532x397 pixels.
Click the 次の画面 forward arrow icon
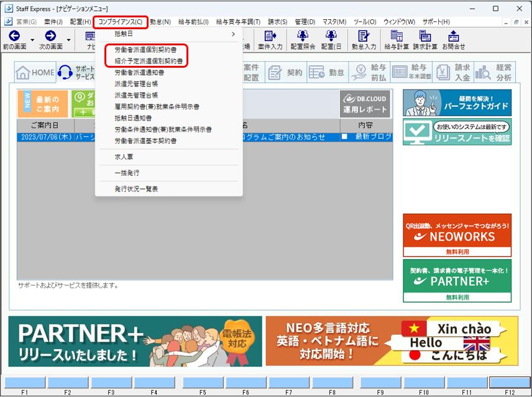coord(50,37)
